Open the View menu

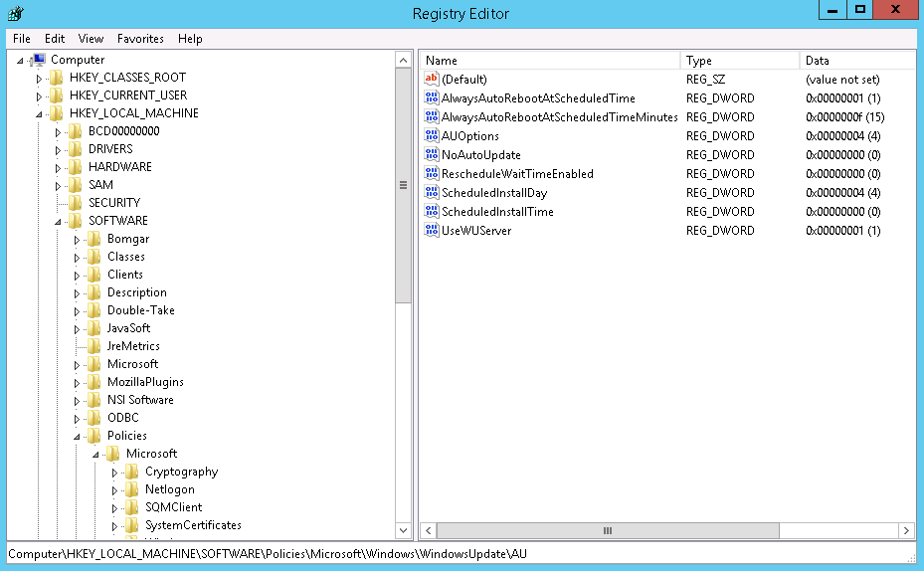pos(91,39)
